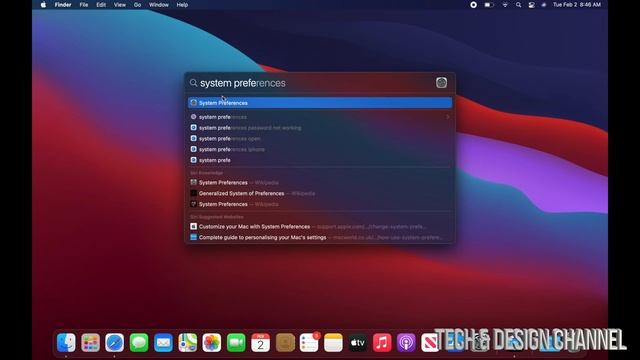The height and width of the screenshot is (360, 640).
Task: Open Launchpad from the Dock
Action: pos(90,342)
